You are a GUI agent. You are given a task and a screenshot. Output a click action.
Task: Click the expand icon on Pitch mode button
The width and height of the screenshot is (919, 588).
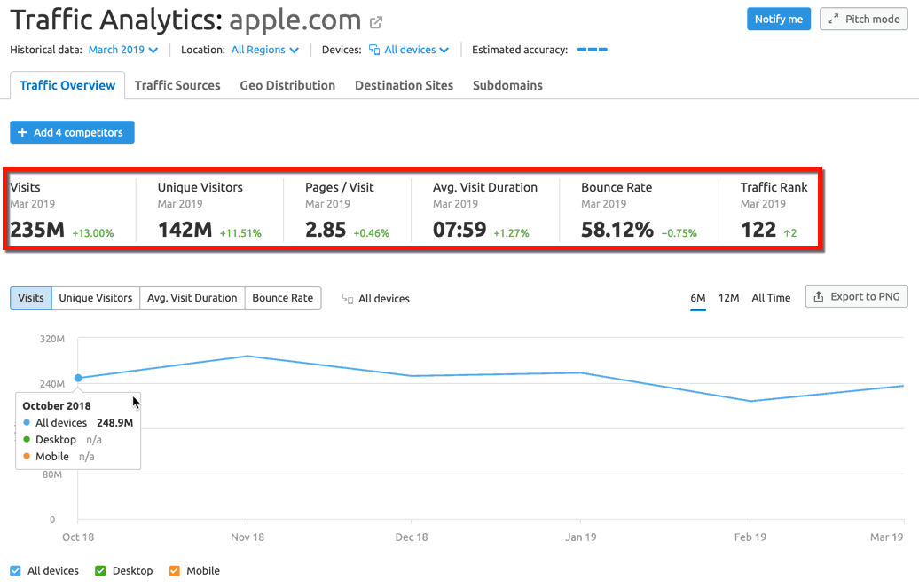tap(835, 18)
